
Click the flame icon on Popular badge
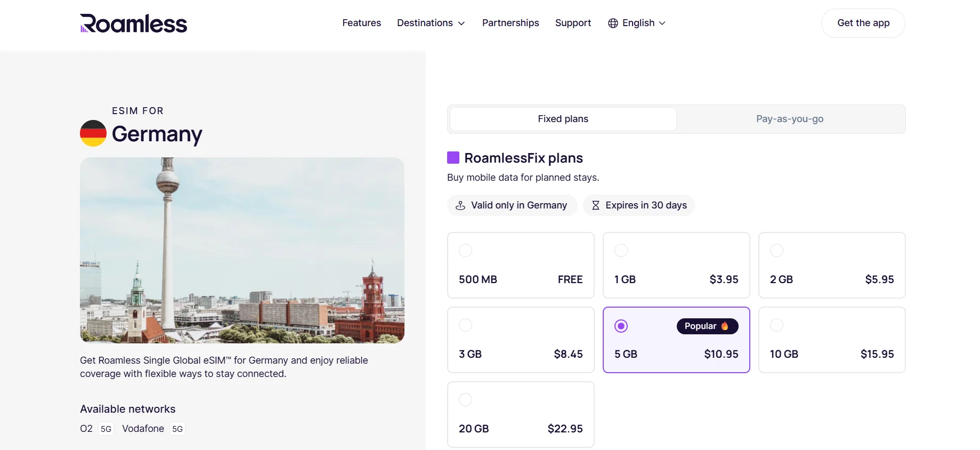(x=725, y=326)
